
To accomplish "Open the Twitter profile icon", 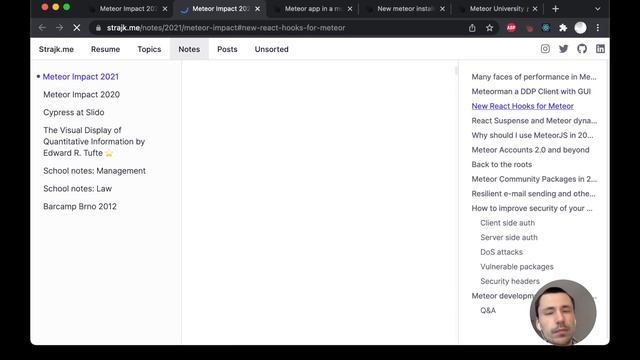I will click(x=563, y=49).
